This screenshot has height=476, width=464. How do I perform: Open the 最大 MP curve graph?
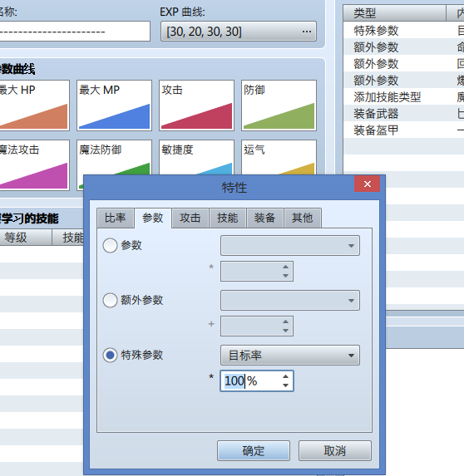114,106
